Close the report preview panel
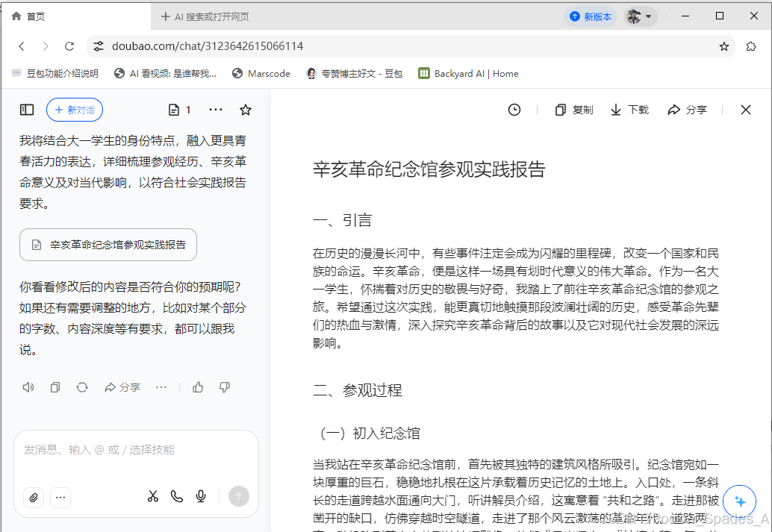The image size is (772, 532). point(745,110)
